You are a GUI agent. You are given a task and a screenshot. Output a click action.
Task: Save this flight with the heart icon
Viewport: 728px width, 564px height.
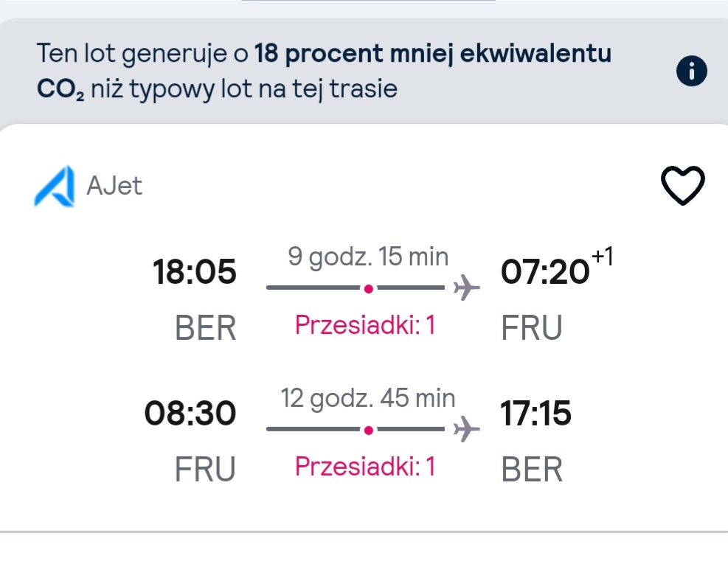[x=682, y=185]
